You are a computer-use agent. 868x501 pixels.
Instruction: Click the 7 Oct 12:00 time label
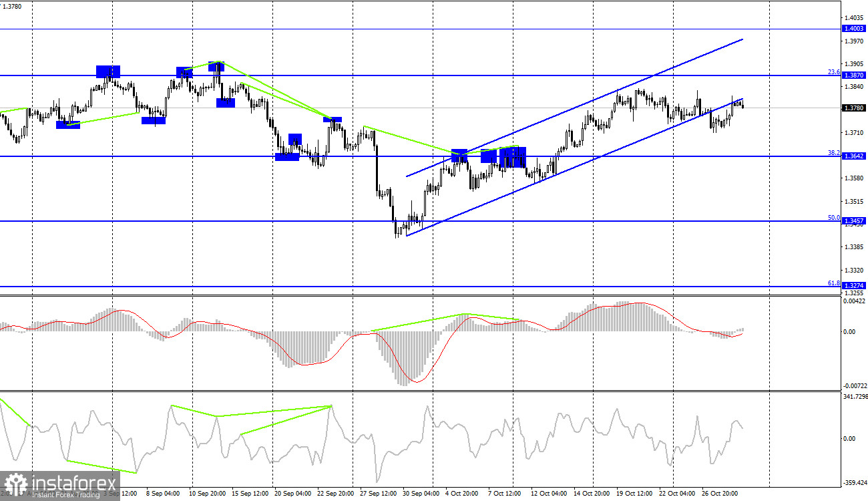pos(506,494)
